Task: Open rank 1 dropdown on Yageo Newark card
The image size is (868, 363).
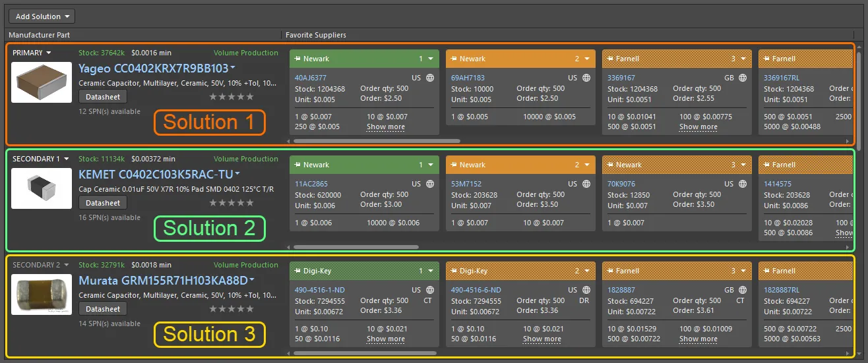Action: (x=431, y=59)
